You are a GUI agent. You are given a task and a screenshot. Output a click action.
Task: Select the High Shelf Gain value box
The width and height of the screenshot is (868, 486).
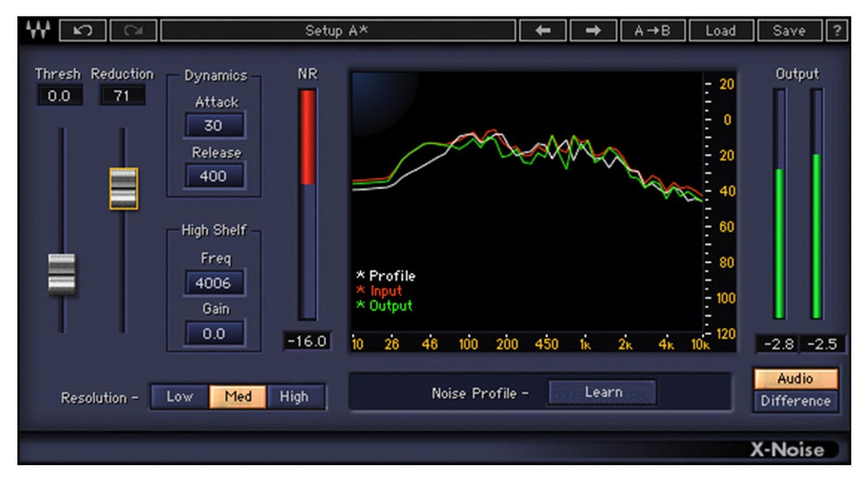[x=214, y=333]
